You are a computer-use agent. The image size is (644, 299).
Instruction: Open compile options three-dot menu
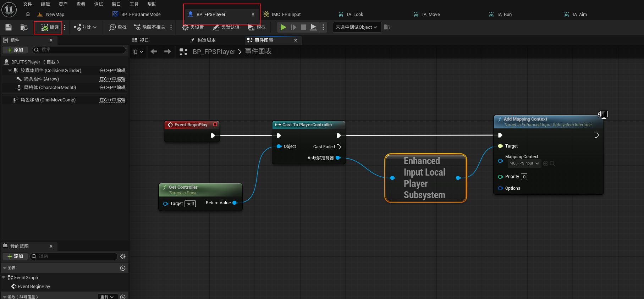tap(65, 27)
